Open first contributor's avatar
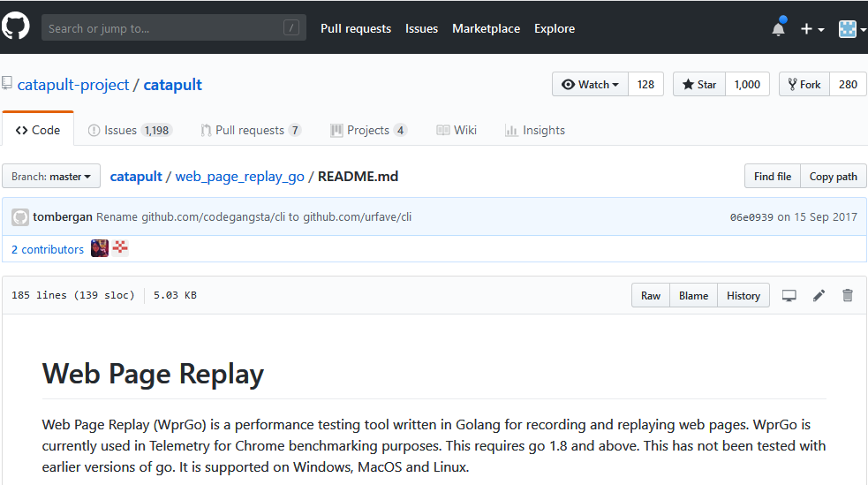The width and height of the screenshot is (868, 485). (100, 248)
